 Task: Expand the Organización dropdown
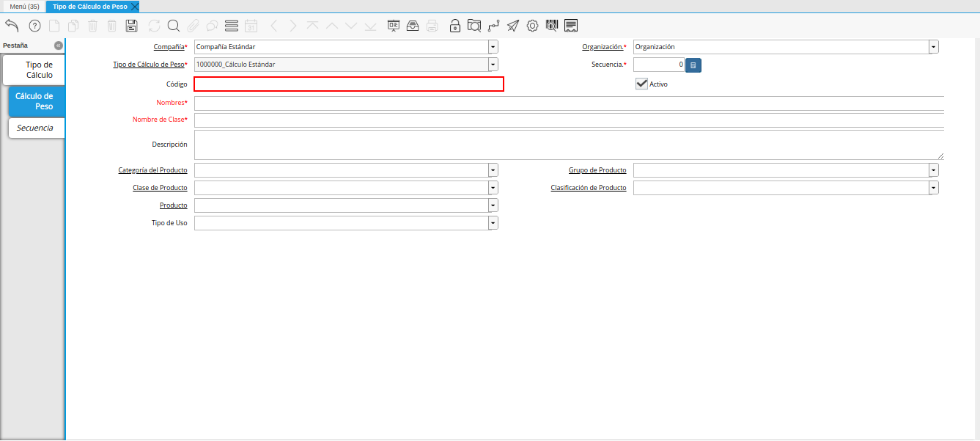[x=933, y=47]
